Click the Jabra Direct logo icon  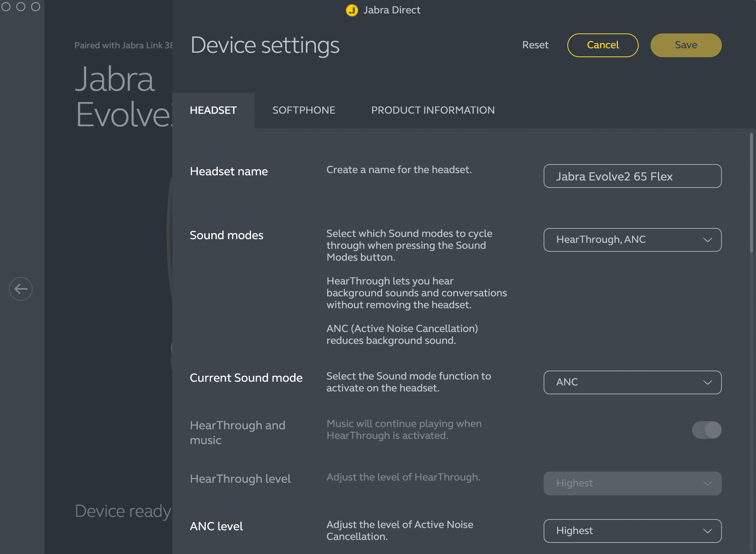(352, 10)
